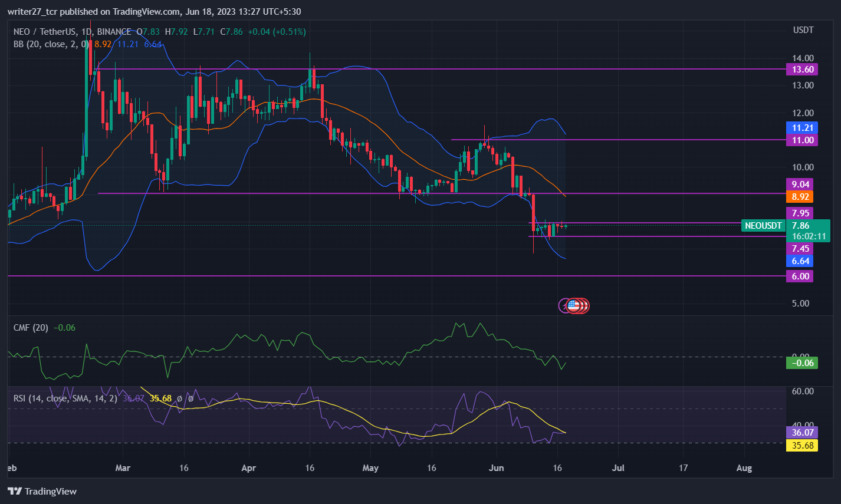Select the purple 6.00 price level label

pos(800,276)
